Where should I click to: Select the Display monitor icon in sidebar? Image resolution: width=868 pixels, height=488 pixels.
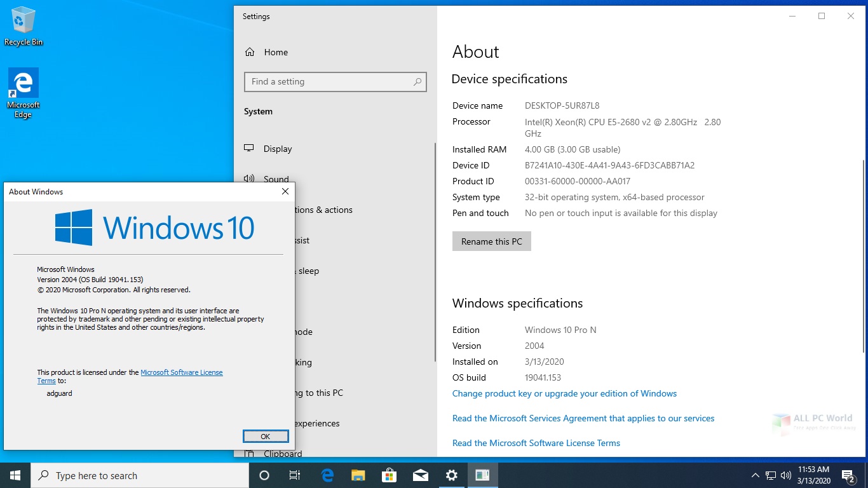249,148
